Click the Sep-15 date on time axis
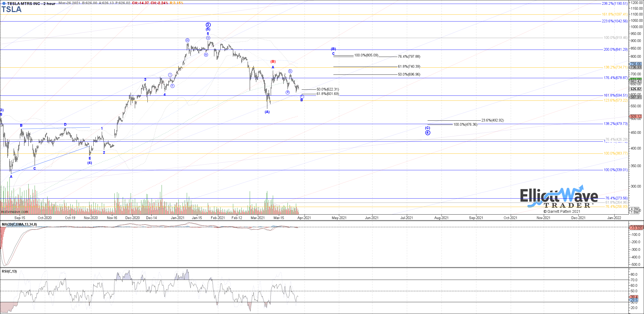The image size is (644, 314). coord(20,218)
